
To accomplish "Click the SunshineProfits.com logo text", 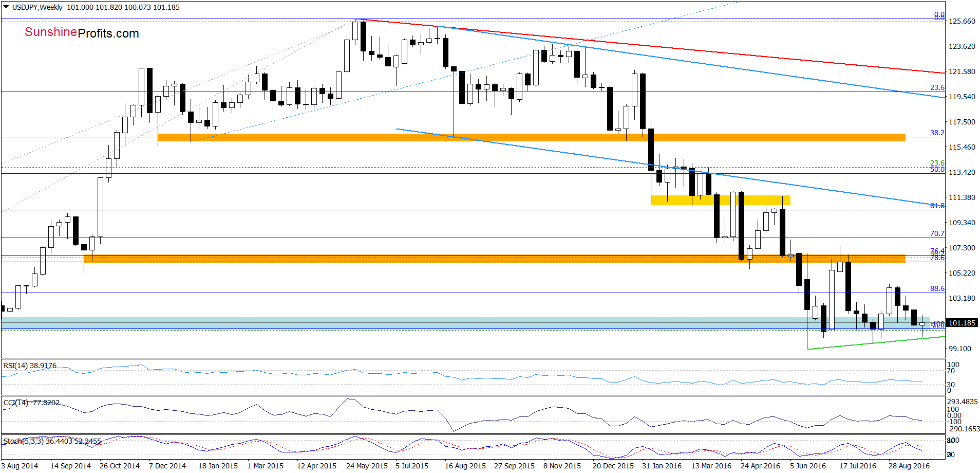I will [x=82, y=33].
